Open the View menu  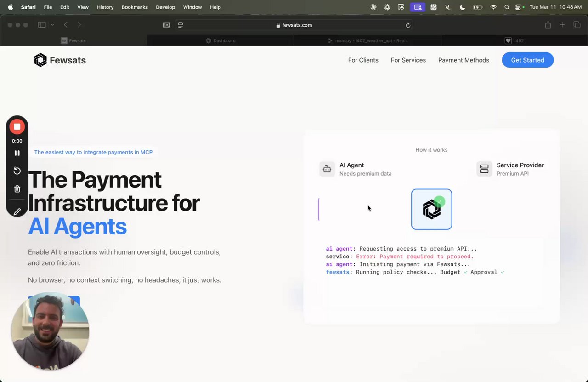pos(83,7)
